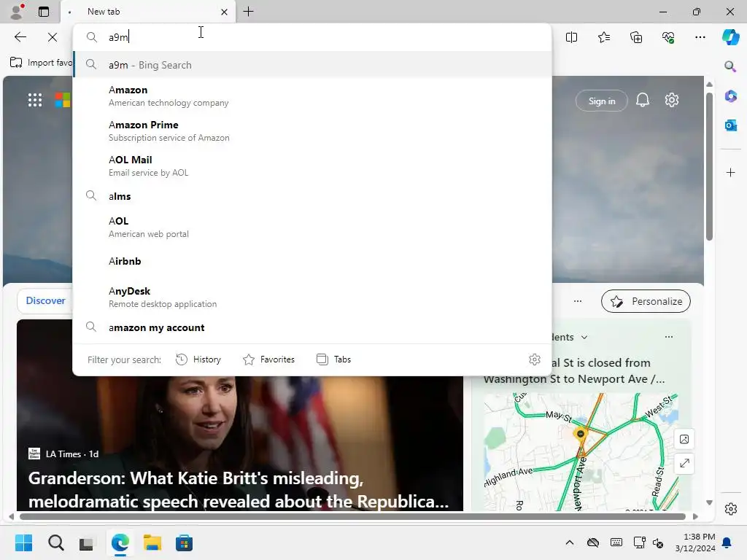
Task: Open Microsoft 365 sidebar icon
Action: tap(730, 96)
